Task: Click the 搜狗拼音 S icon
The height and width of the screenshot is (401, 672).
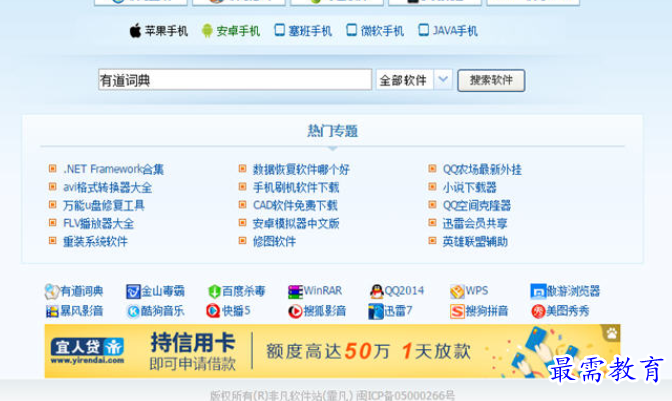Action: coord(457,311)
